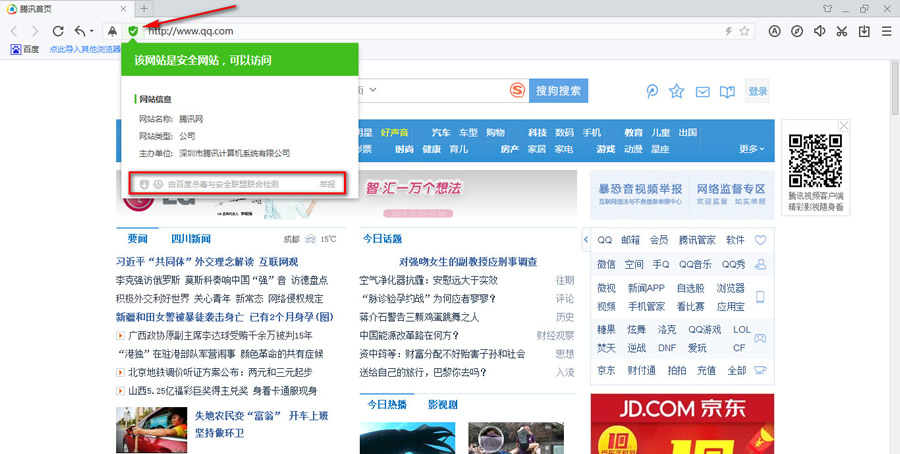
Task: Open the mail envelope icon on page
Action: click(x=703, y=92)
